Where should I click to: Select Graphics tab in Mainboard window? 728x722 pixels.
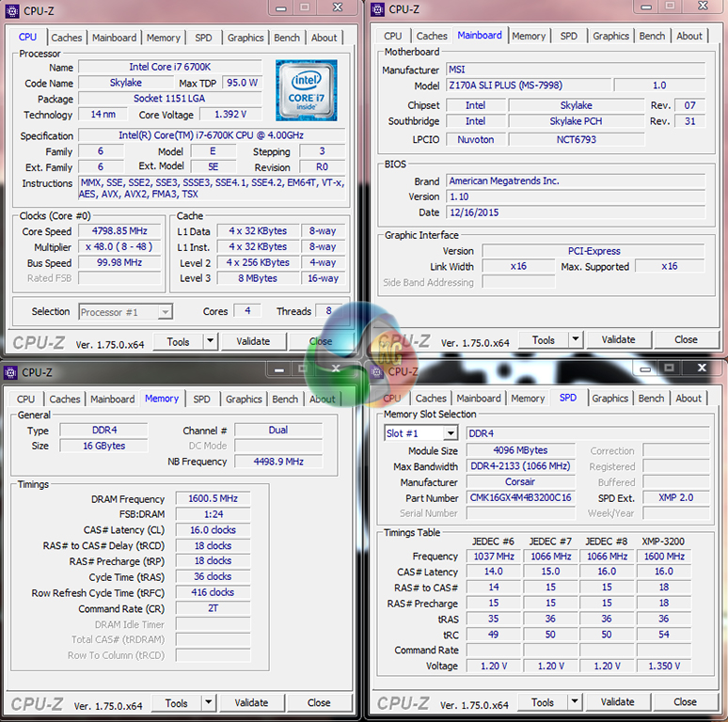[x=611, y=36]
